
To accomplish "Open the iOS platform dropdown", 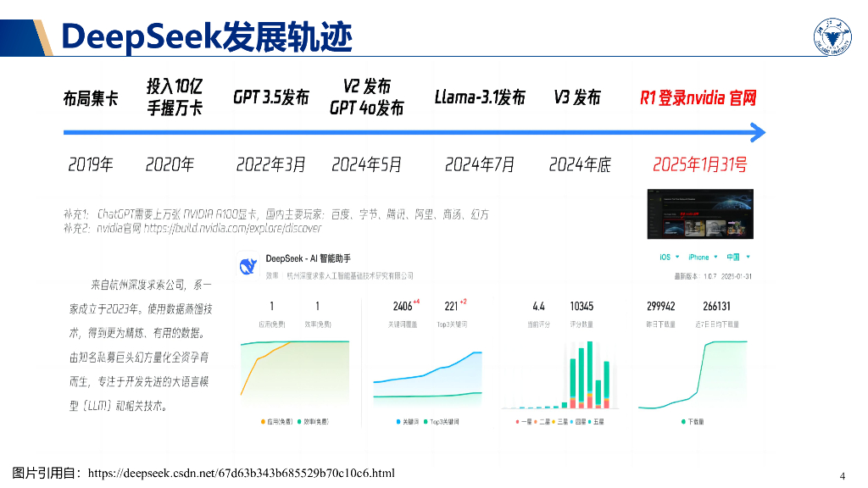I will 670,258.
